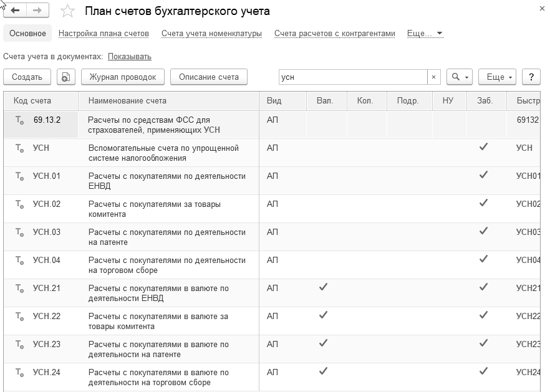
Task: Open help with the question mark button
Action: pyautogui.click(x=531, y=77)
